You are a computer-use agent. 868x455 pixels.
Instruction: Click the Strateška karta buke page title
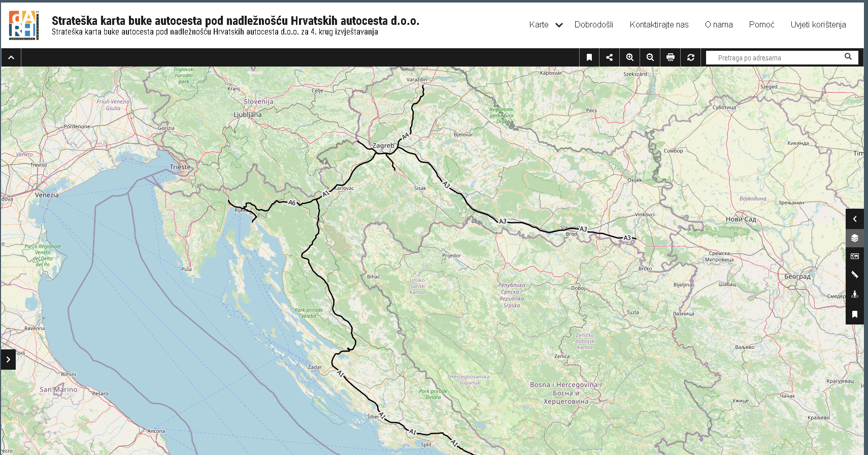(x=236, y=20)
